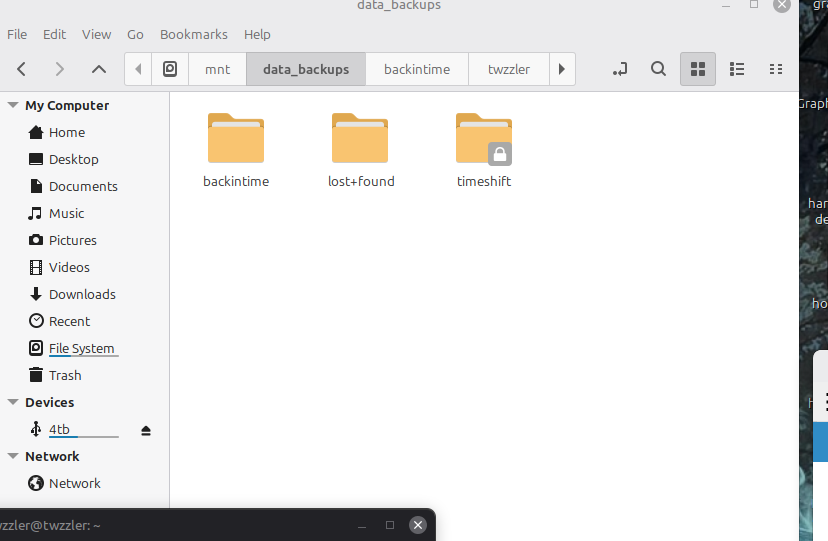828x541 pixels.
Task: Switch to icon grid view
Action: 698,69
